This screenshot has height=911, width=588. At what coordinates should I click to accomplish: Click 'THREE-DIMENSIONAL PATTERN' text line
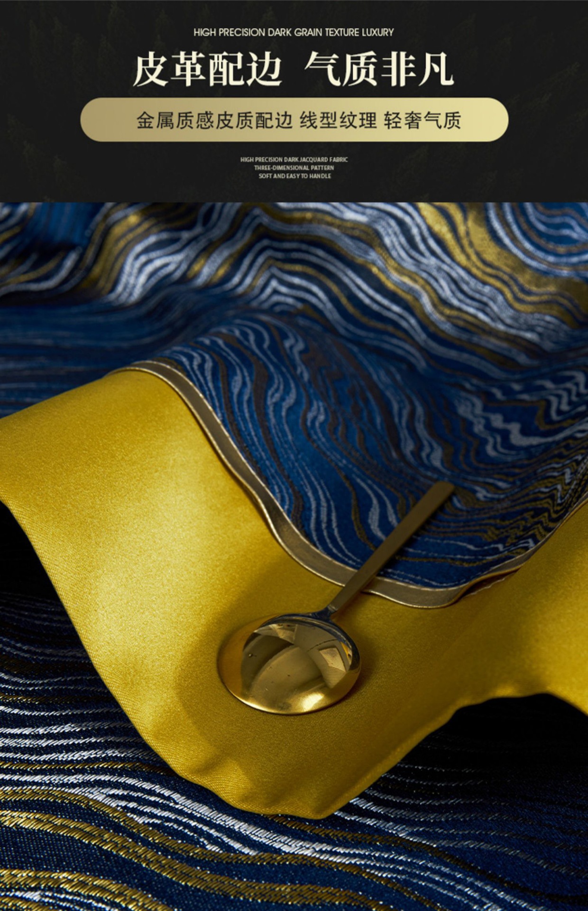294,168
